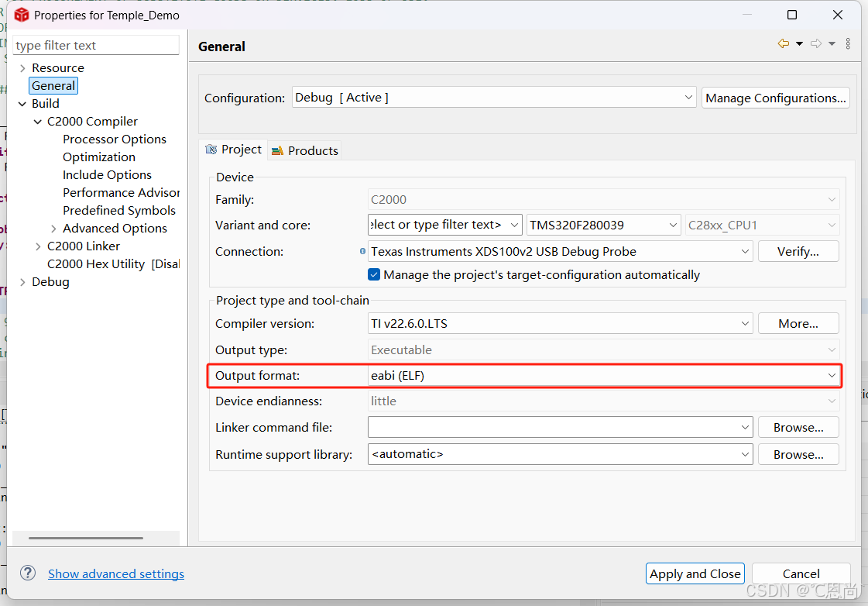The image size is (868, 606).
Task: Switch to the Products tab
Action: (305, 150)
